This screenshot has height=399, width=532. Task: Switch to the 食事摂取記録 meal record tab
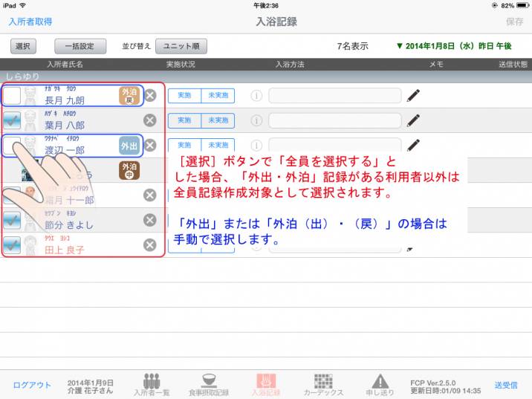208,384
